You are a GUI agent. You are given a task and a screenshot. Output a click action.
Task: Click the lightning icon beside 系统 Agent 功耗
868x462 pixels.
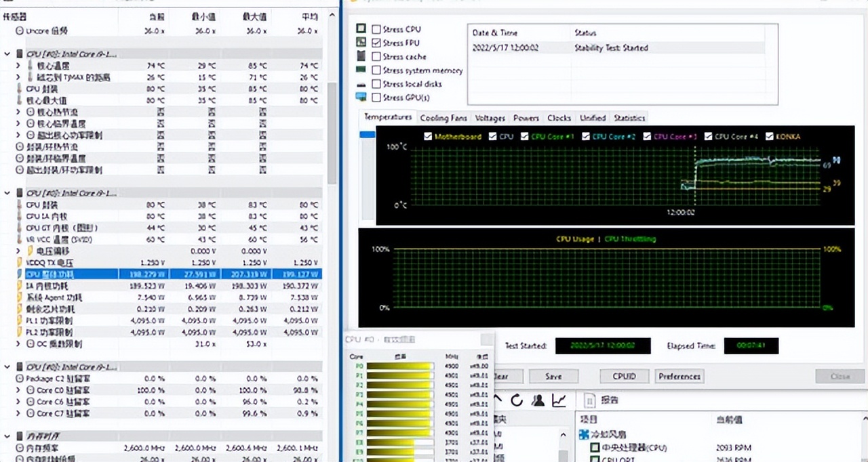click(x=20, y=297)
